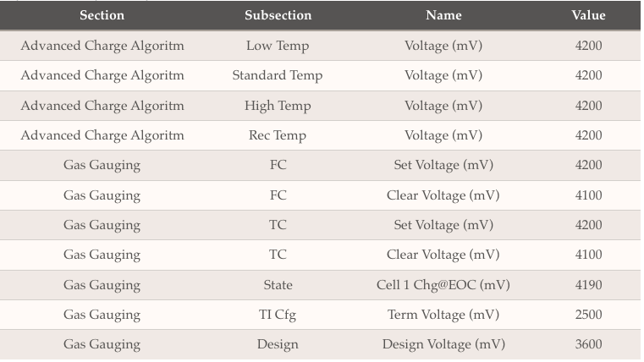This screenshot has width=644, height=362.
Task: Click the Section column header
Action: [102, 15]
